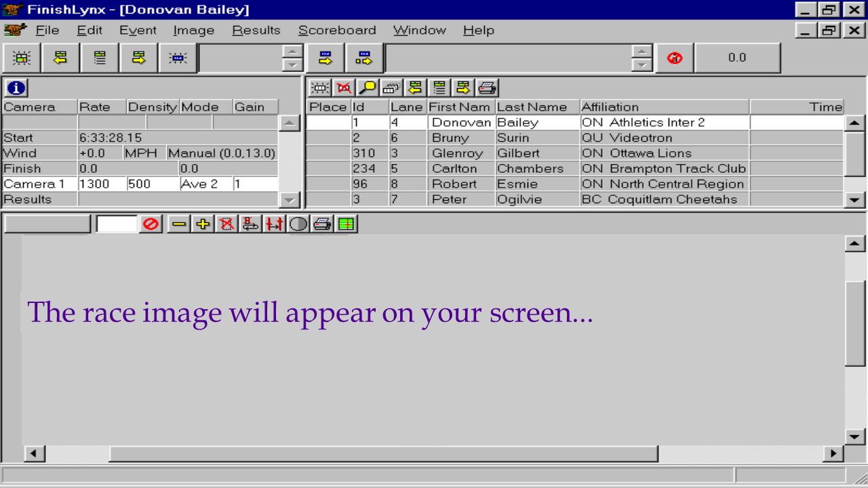Click the blue dotted grid icon in main toolbar
Screen dimensions: 868x488
coord(178,58)
